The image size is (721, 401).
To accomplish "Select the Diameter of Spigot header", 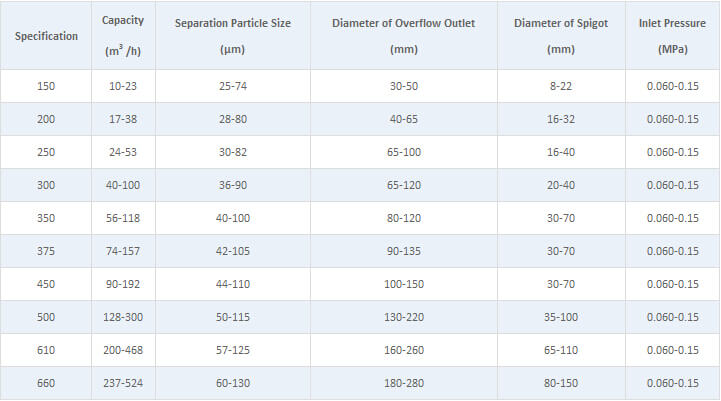I will (x=560, y=21).
